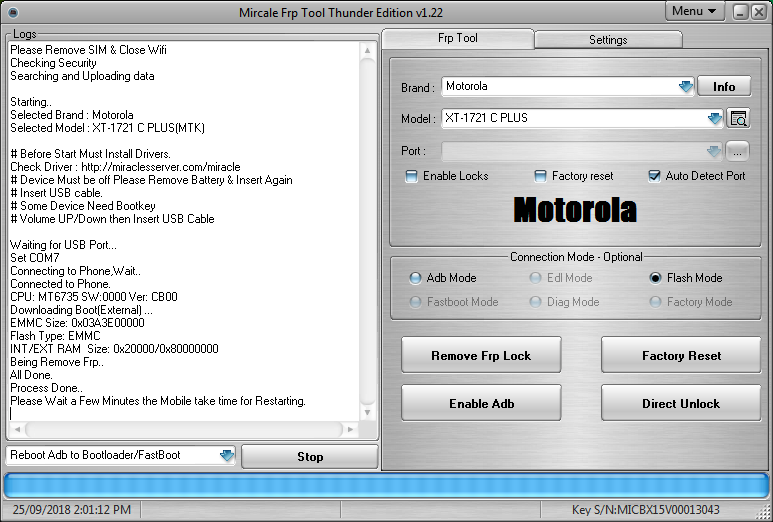
Task: Click 'Process Done..' log line
Action: click(46, 388)
